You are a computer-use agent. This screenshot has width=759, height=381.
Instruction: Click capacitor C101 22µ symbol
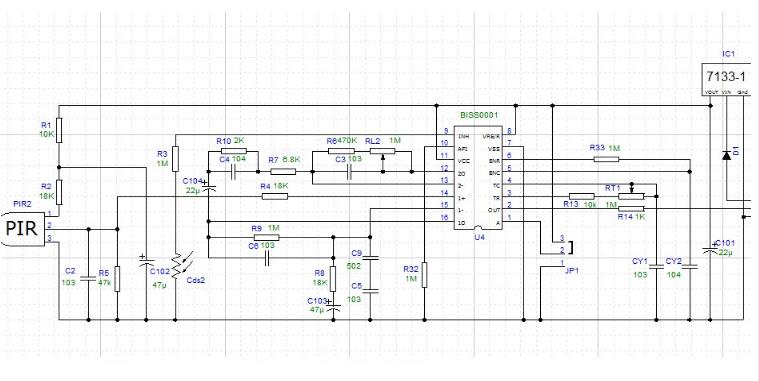point(710,249)
